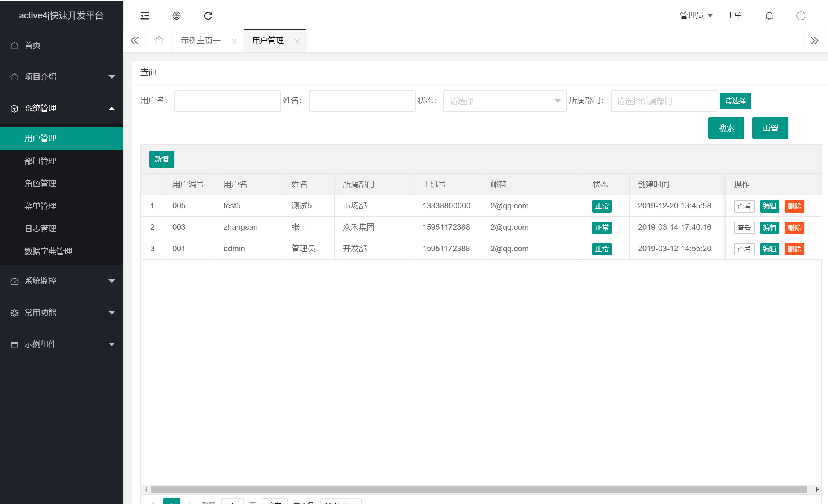Screen dimensions: 828x504
Task: Click the 用户名 input field
Action: pos(227,101)
